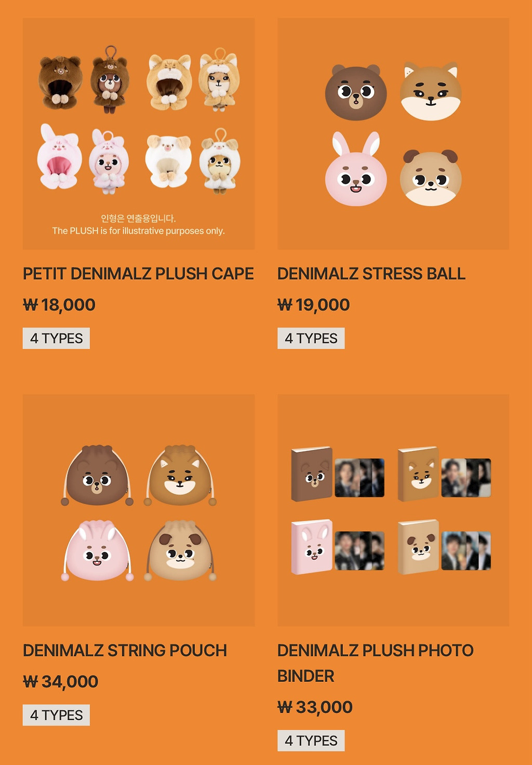The image size is (532, 765).
Task: Click the DENIMALZ STRESS BALL title
Action: click(x=371, y=274)
